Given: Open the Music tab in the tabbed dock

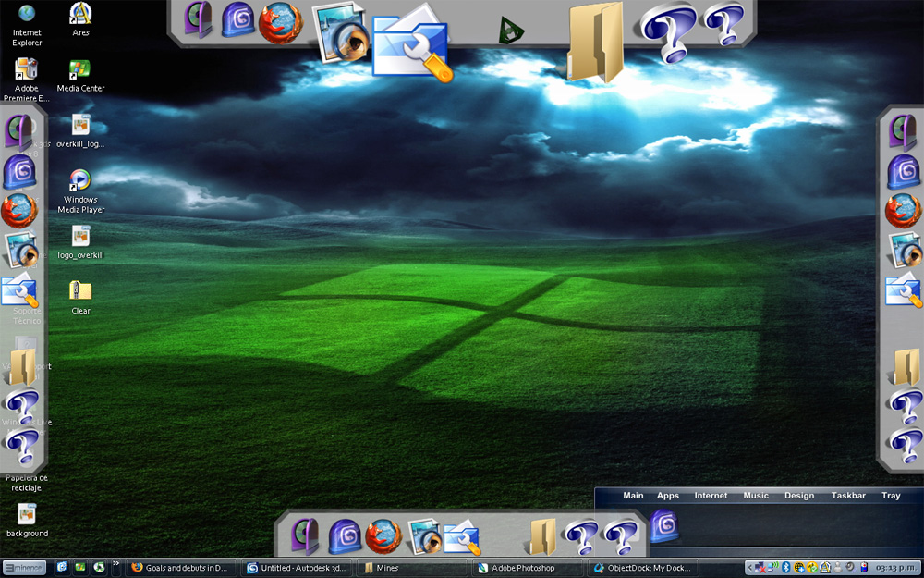Looking at the screenshot, I should point(756,496).
